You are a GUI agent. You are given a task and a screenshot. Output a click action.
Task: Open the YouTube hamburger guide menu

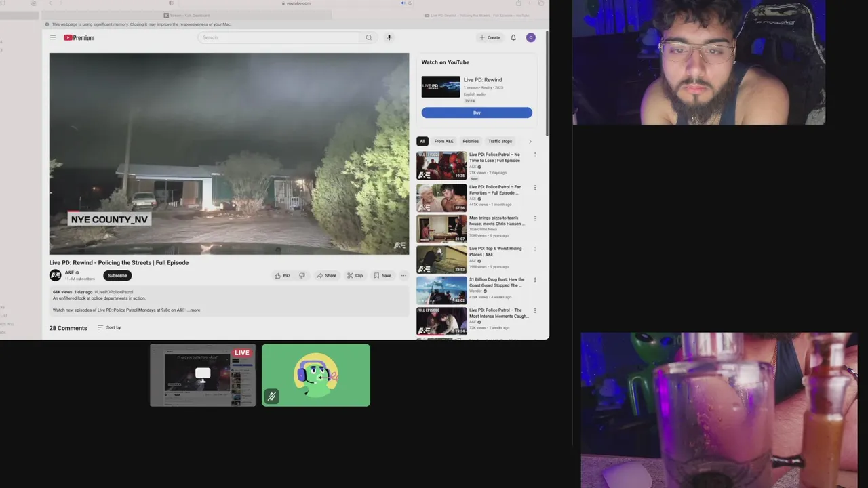pyautogui.click(x=53, y=37)
